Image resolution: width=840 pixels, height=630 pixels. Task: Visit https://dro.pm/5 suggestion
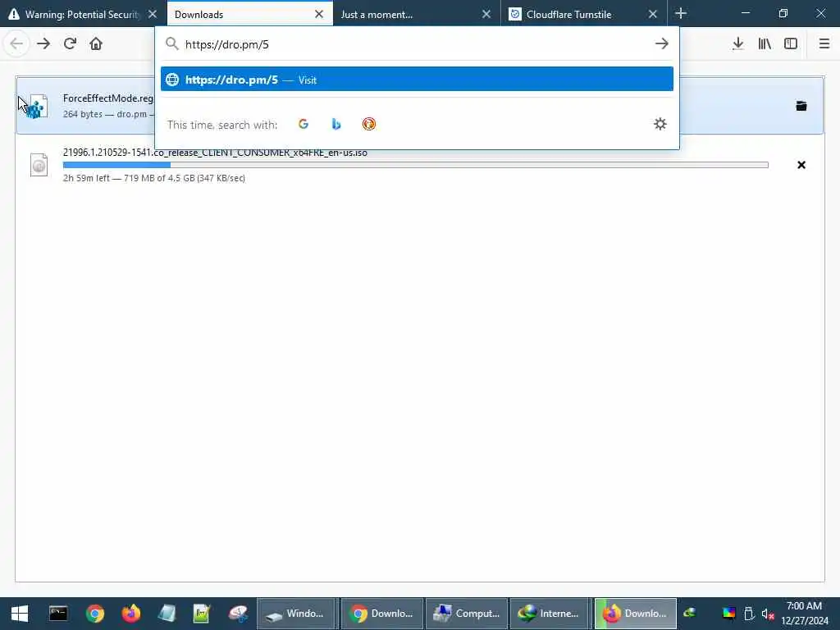pos(417,80)
